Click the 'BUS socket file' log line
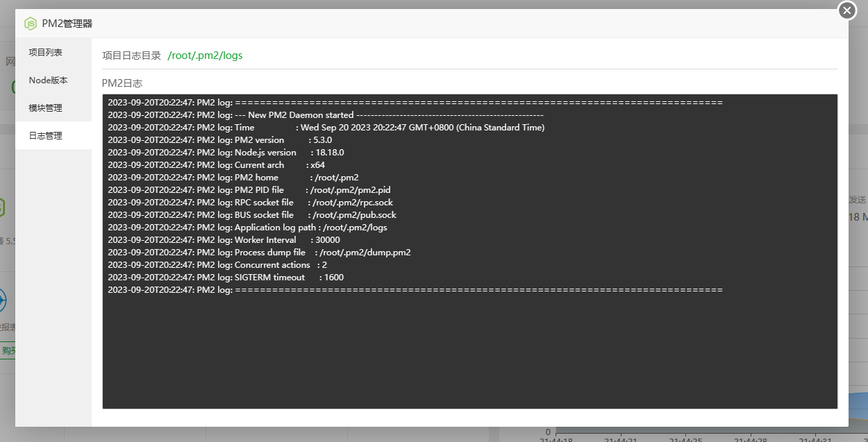 tap(252, 214)
